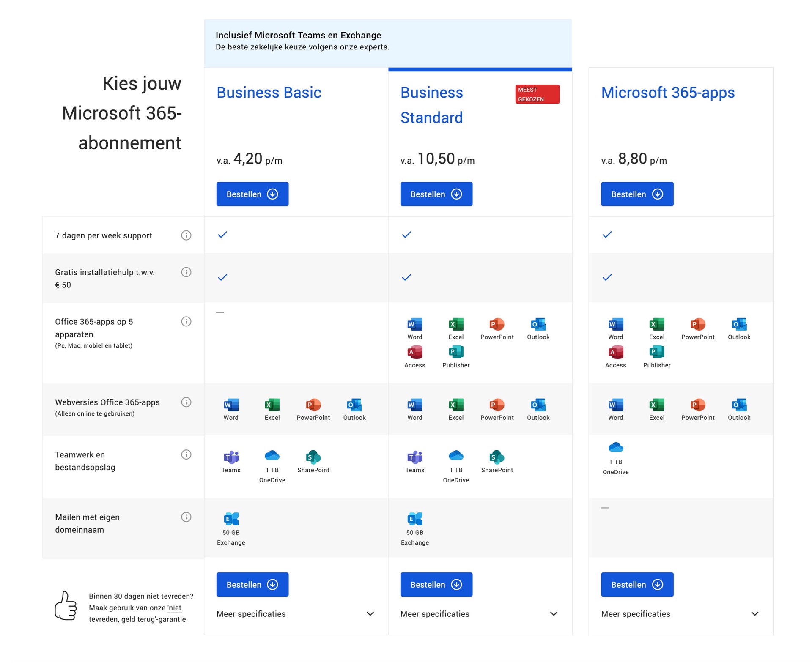Click Teams icon in Business Standard column
Image resolution: width=812 pixels, height=665 pixels.
tap(415, 457)
